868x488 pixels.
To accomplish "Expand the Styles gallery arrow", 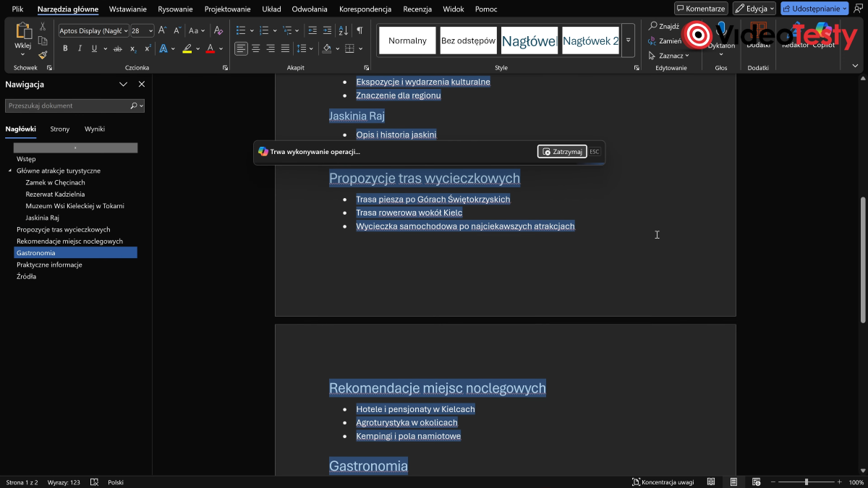I will (x=628, y=40).
